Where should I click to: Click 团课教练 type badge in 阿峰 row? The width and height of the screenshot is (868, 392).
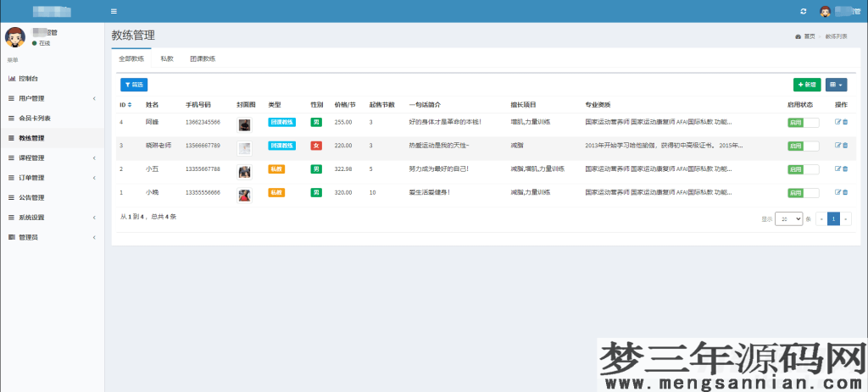(281, 122)
